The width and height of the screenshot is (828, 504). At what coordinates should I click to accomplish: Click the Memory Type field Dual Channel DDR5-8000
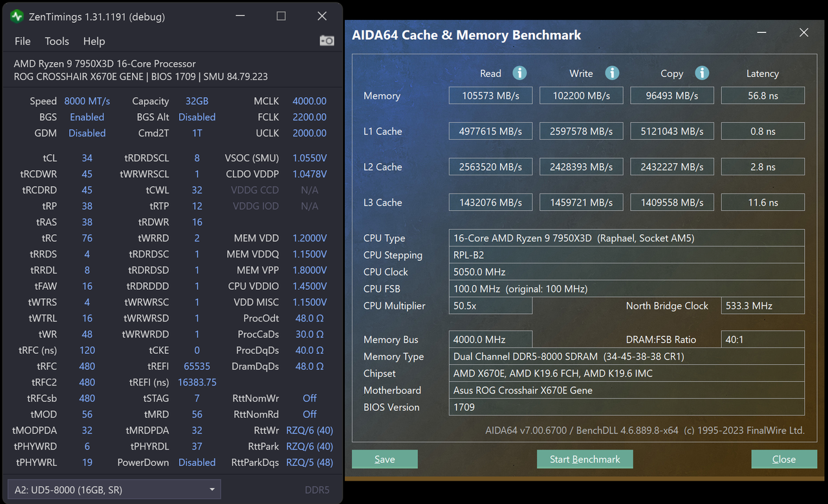click(627, 356)
